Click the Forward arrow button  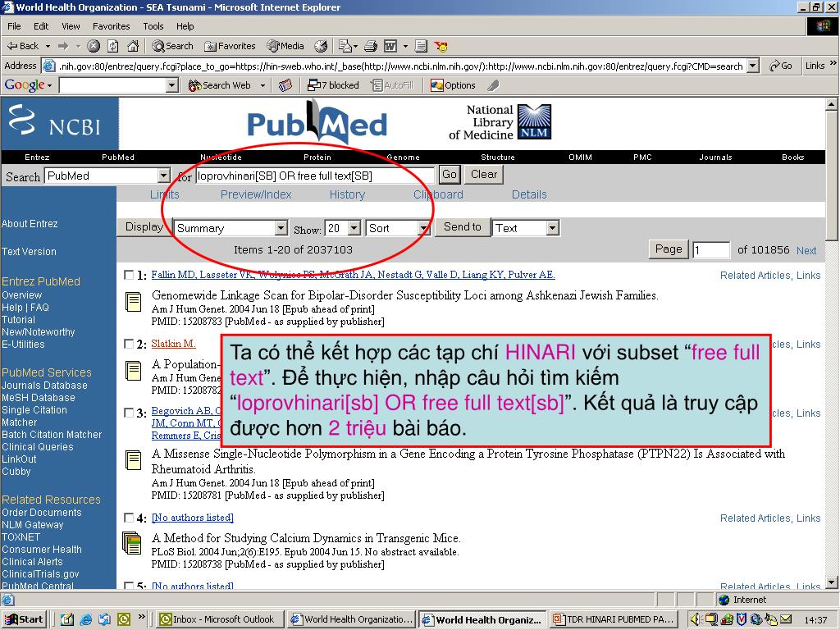click(63, 46)
